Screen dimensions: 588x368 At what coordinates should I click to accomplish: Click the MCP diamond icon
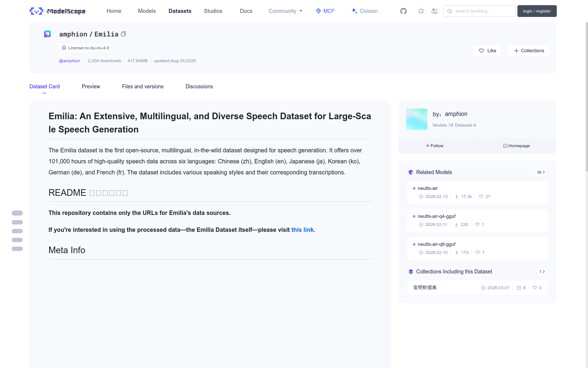point(318,11)
